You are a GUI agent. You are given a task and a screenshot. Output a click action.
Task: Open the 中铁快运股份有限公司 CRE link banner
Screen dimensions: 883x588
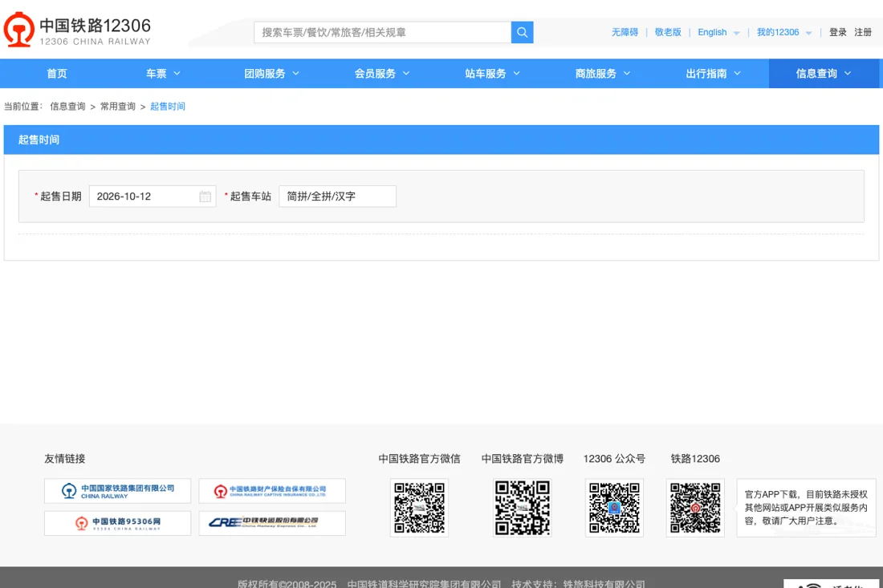(x=272, y=523)
